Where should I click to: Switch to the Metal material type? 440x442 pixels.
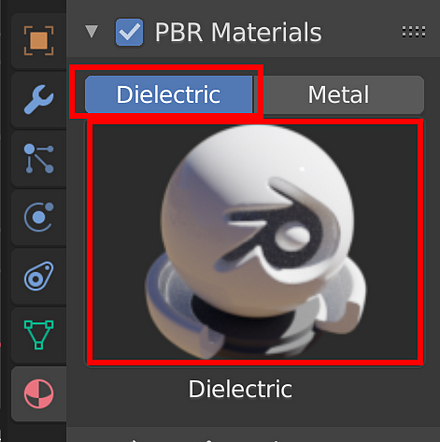tap(339, 94)
